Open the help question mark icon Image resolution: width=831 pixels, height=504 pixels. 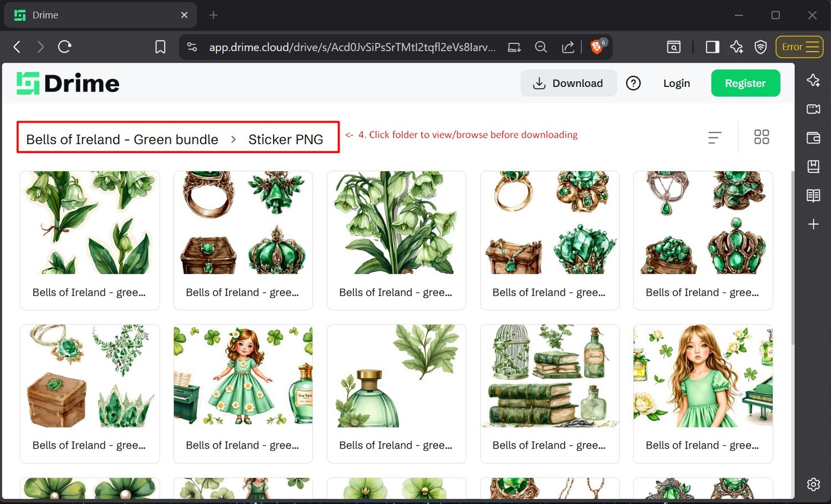633,83
